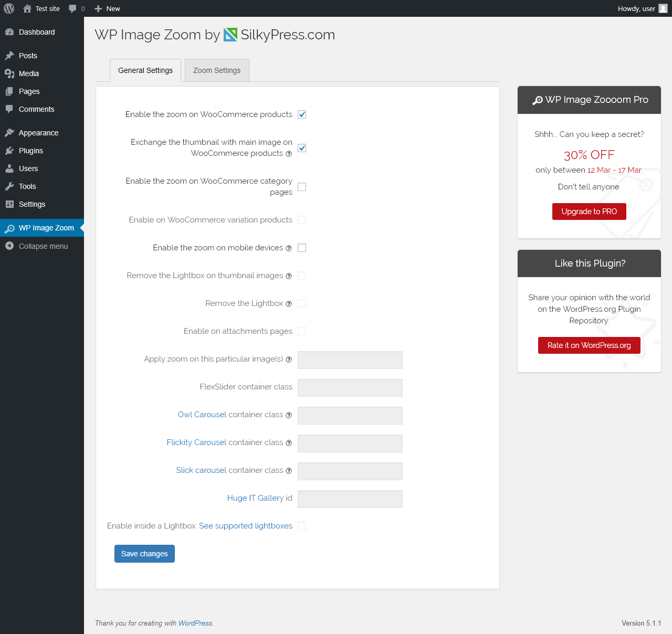
Task: Click help icon for Flickity Carousel container class
Action: click(289, 443)
